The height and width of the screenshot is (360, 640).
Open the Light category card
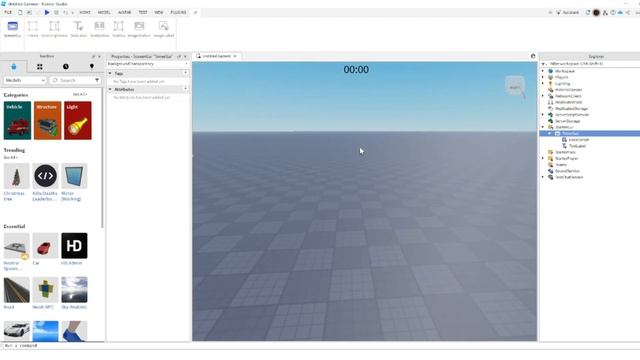pyautogui.click(x=78, y=120)
